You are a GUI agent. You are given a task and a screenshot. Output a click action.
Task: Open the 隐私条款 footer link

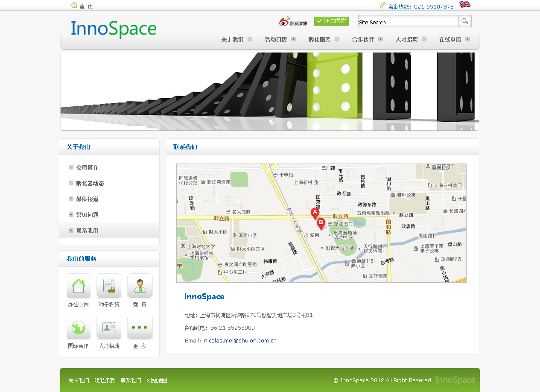click(x=105, y=380)
